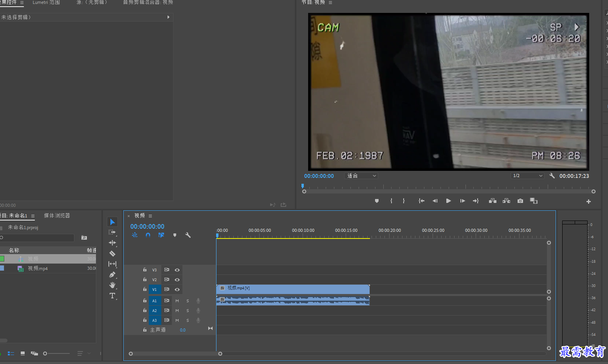Toggle timeline Snap magnet icon

[x=148, y=235]
